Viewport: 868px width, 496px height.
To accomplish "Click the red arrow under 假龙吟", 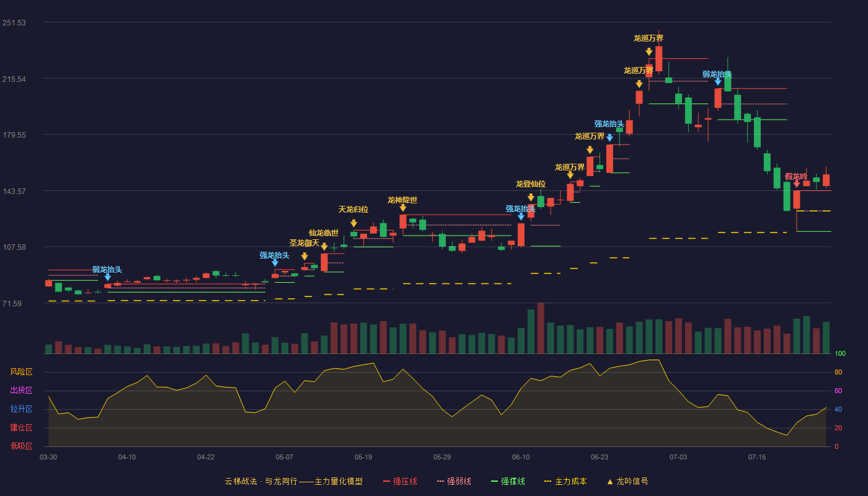I will (797, 184).
